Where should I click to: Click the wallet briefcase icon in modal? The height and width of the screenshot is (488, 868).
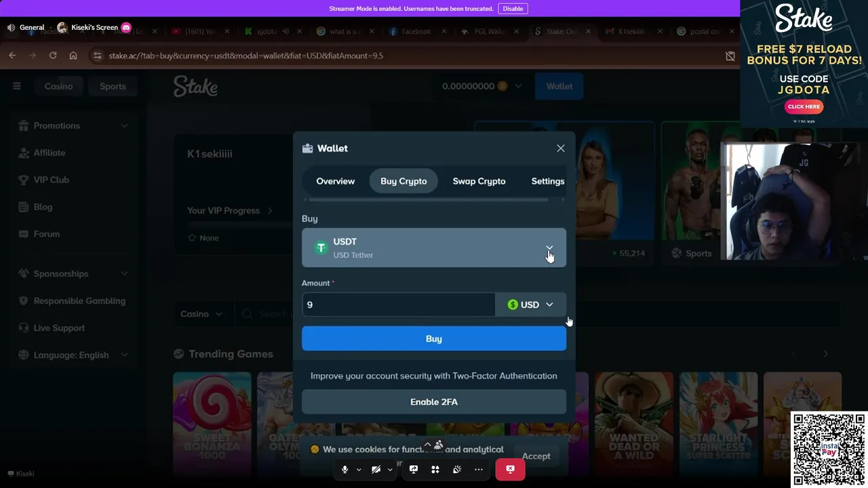tap(307, 148)
